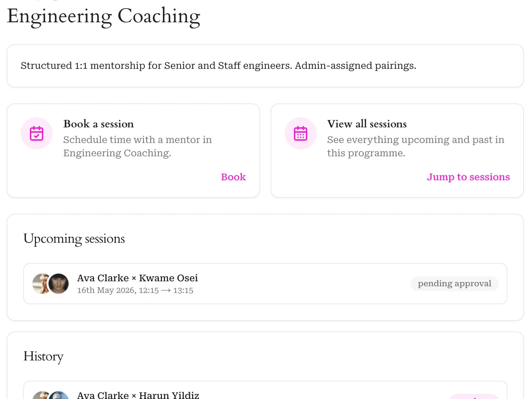Click the History section heading

pyautogui.click(x=44, y=357)
